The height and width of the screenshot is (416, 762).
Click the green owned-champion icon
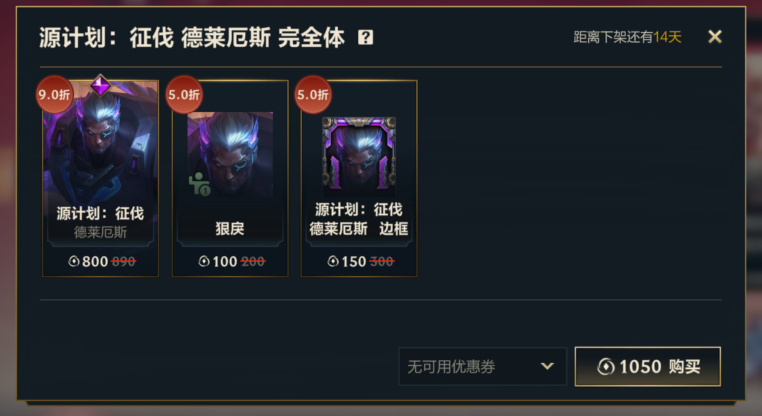click(x=199, y=184)
